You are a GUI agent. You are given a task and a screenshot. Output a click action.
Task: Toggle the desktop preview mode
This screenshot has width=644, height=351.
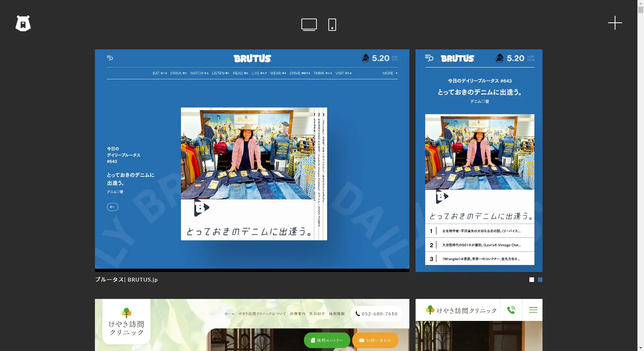coord(309,24)
